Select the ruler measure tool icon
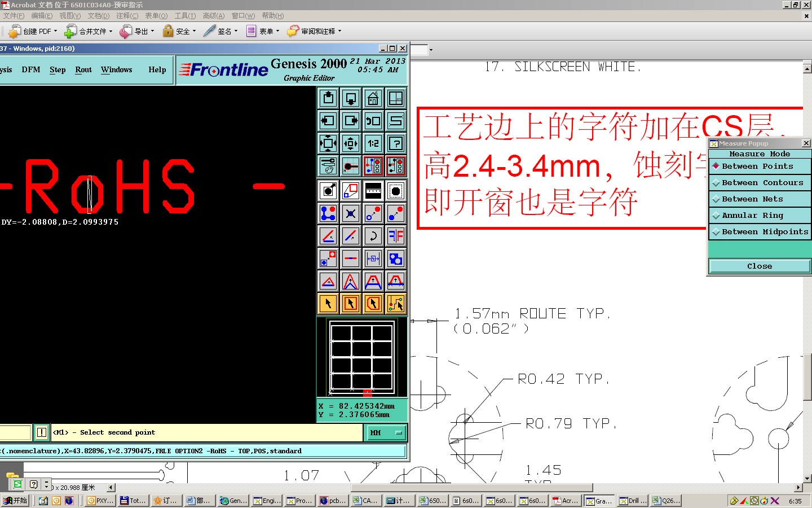The image size is (812, 508). [373, 191]
